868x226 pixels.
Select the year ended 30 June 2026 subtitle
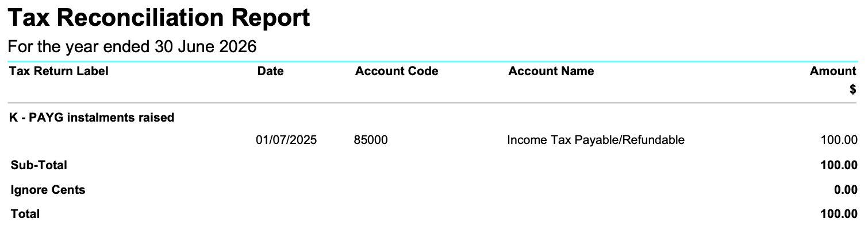click(132, 46)
